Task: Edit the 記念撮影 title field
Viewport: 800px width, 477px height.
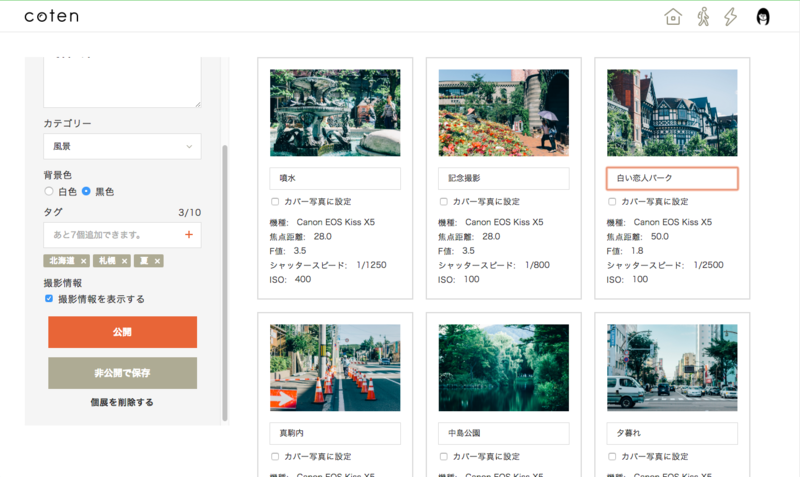Action: click(x=504, y=179)
